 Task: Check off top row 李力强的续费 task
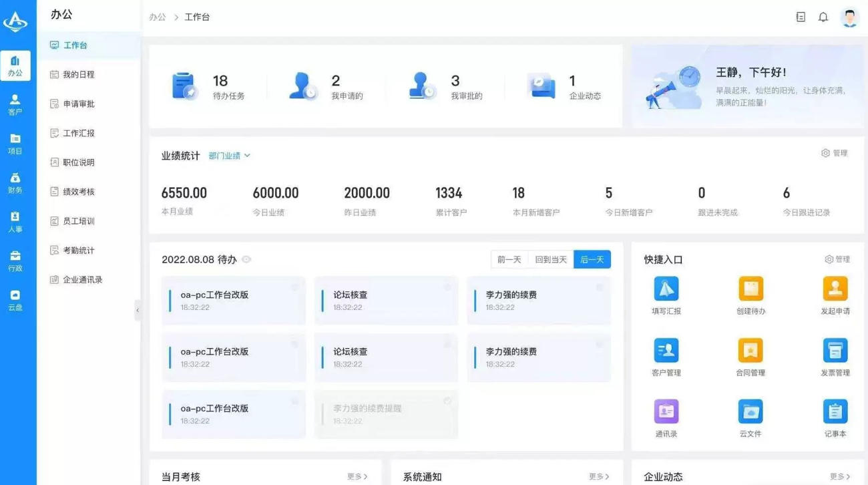[600, 287]
